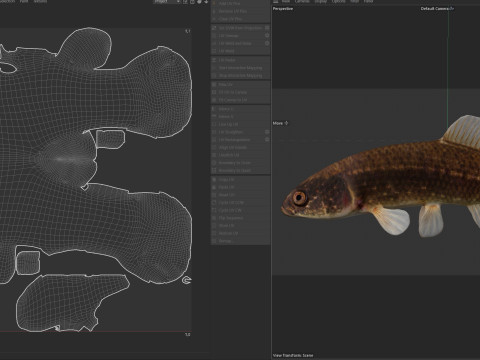Select the UV Peeler tool
This screenshot has width=480, height=360.
pyautogui.click(x=240, y=60)
